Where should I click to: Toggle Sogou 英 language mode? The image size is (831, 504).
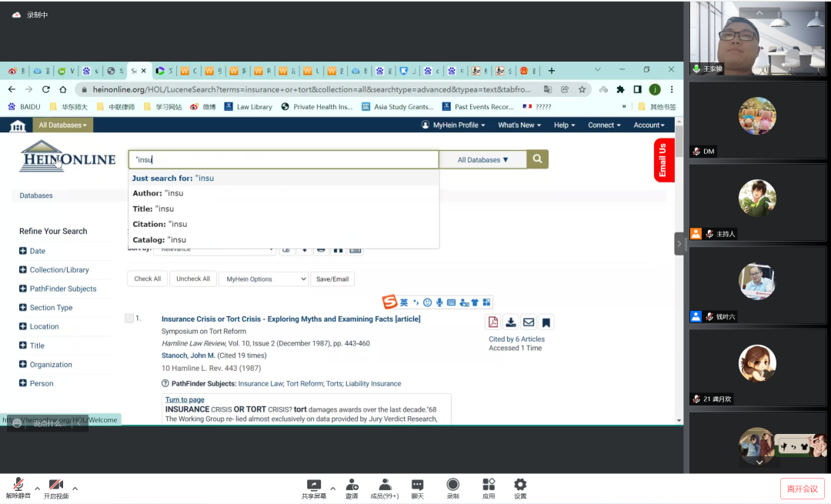(404, 302)
